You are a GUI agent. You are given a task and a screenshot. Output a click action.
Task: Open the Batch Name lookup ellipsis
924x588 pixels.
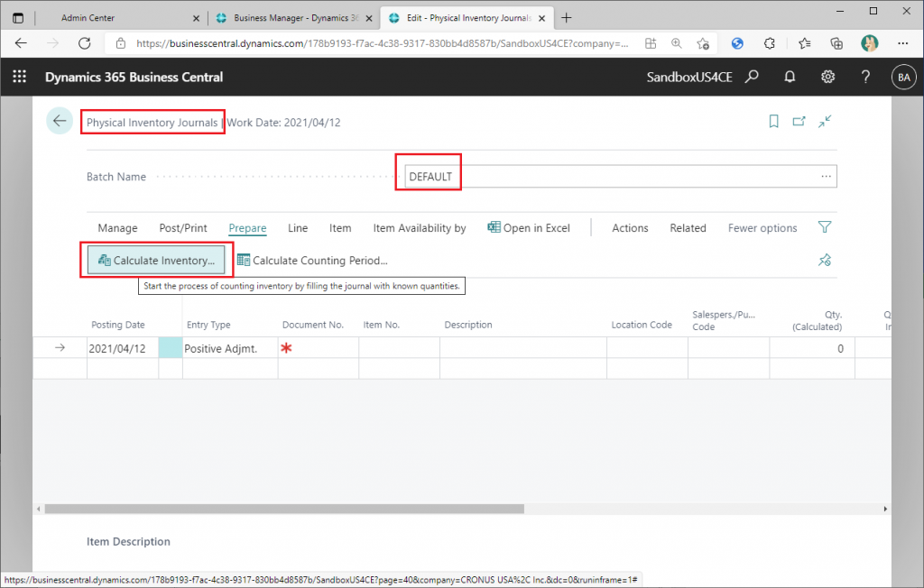coord(827,176)
